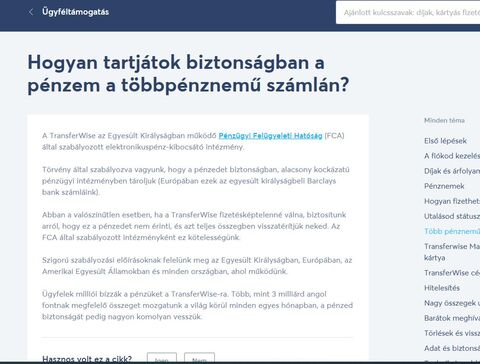Open the A fiókod kezelése topic
The image size is (480, 364).
click(x=452, y=156)
